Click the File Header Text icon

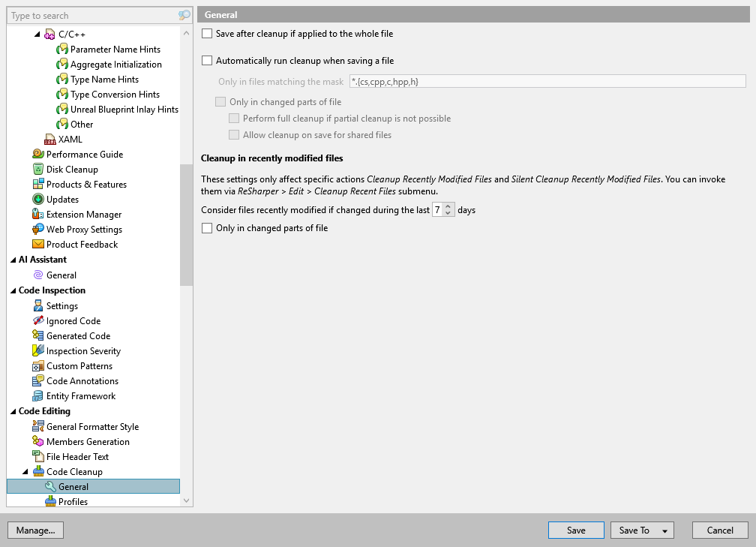coord(38,456)
